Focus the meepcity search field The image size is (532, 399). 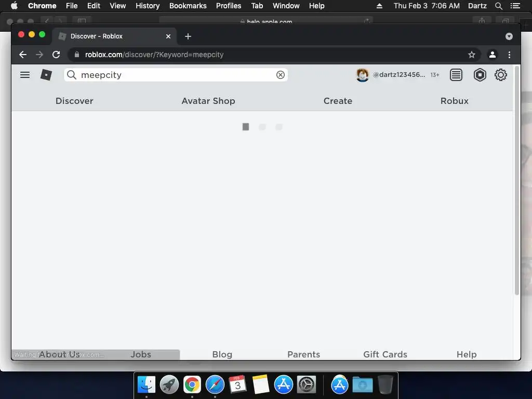click(x=176, y=75)
